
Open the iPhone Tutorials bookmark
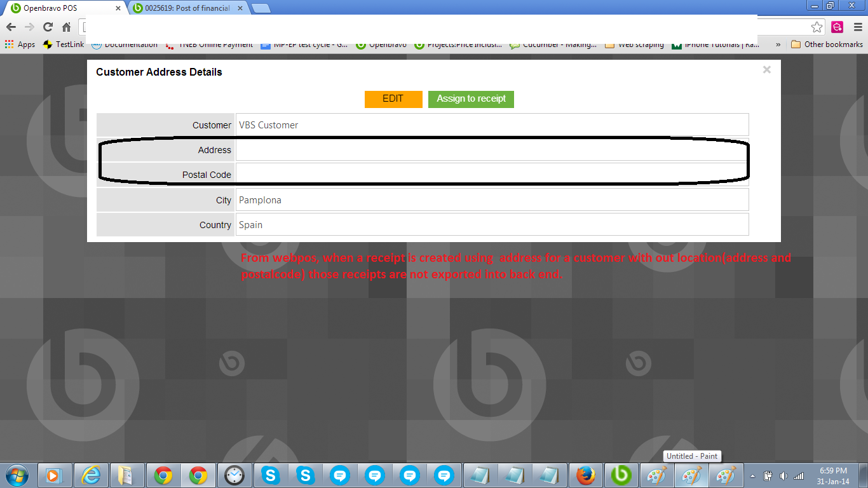click(715, 44)
